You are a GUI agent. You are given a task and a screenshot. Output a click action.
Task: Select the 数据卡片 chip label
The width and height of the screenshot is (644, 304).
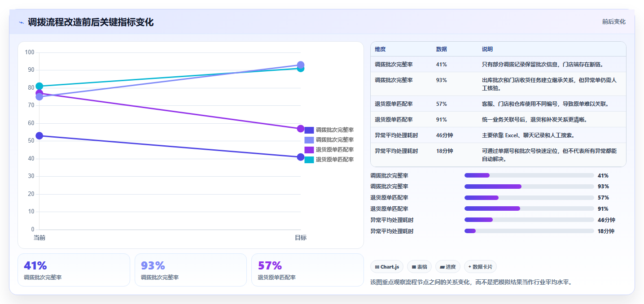pos(482,267)
